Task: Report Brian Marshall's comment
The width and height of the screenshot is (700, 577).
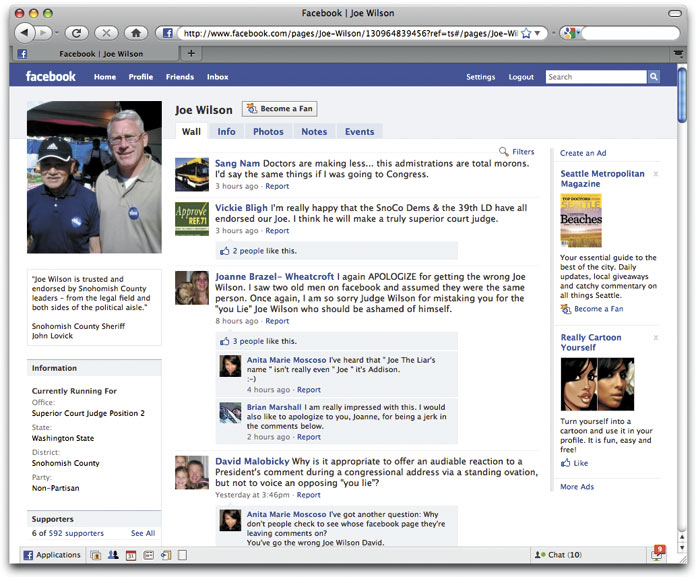Action: (308, 437)
